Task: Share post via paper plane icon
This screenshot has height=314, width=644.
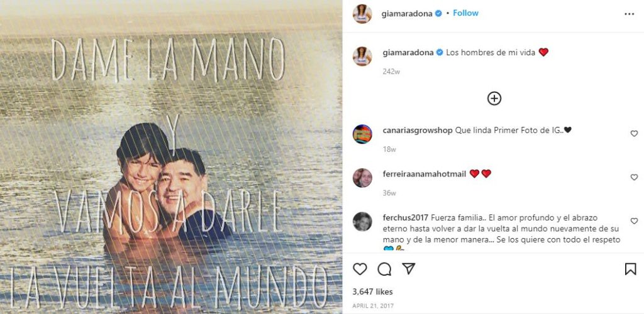Action: click(408, 269)
